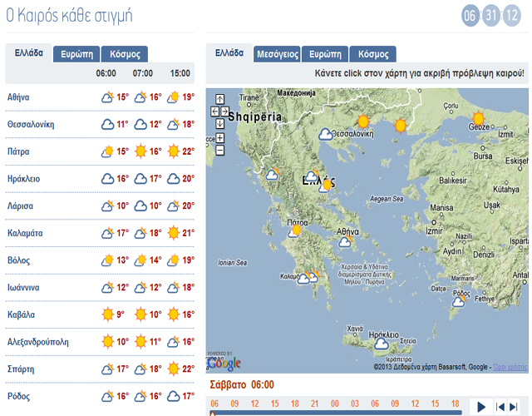Viewport: 532px width, 416px height.
Task: Step to previous forecast time
Action: (x=499, y=406)
